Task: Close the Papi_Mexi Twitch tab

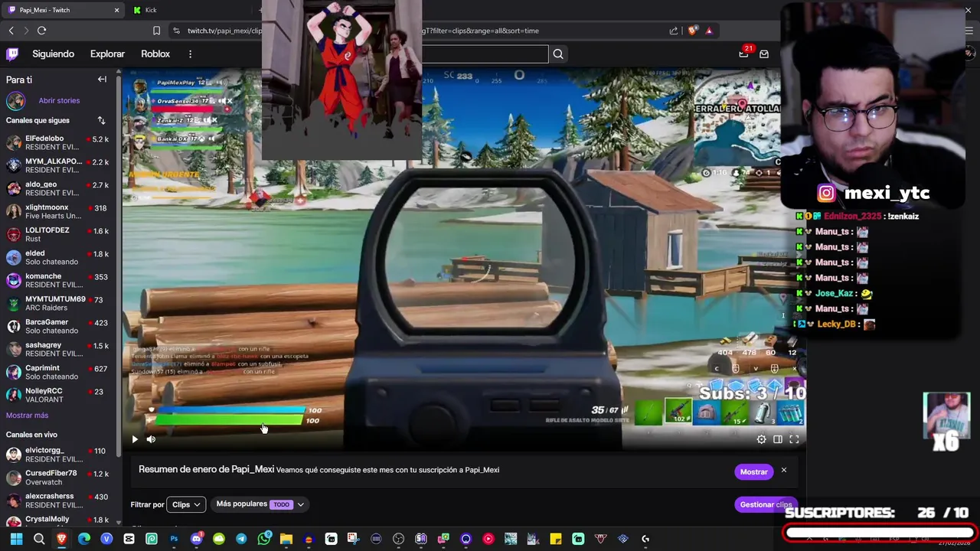Action: point(116,10)
